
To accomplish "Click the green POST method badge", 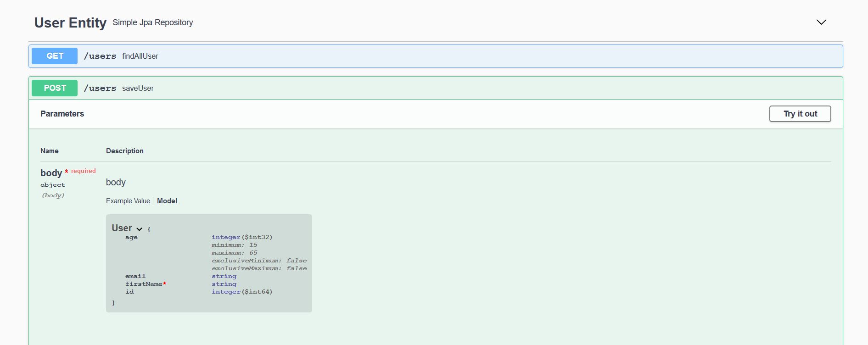I will point(55,88).
